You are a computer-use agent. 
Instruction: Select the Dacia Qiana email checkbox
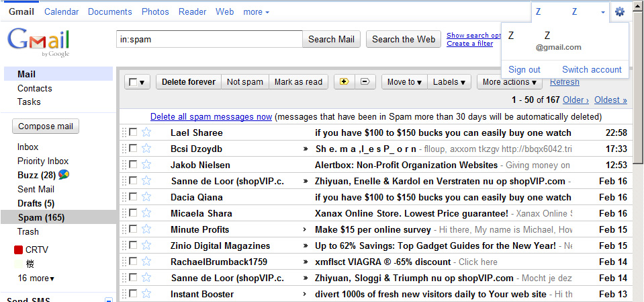[x=133, y=196]
